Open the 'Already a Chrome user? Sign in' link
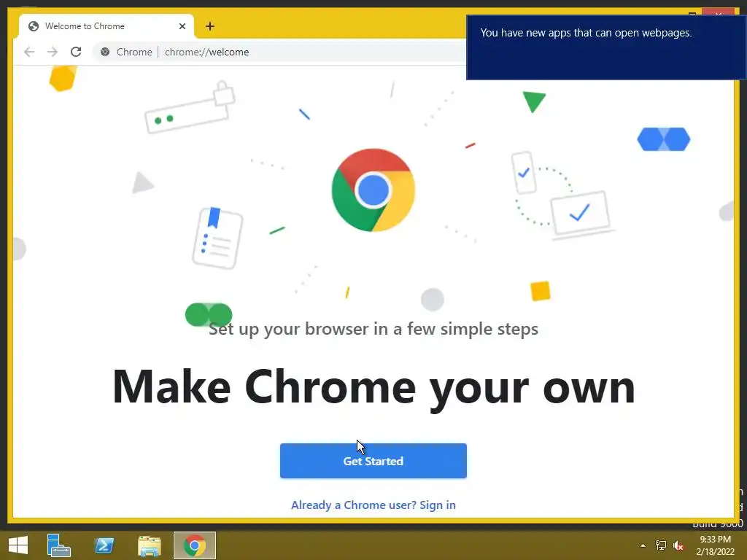 373,505
